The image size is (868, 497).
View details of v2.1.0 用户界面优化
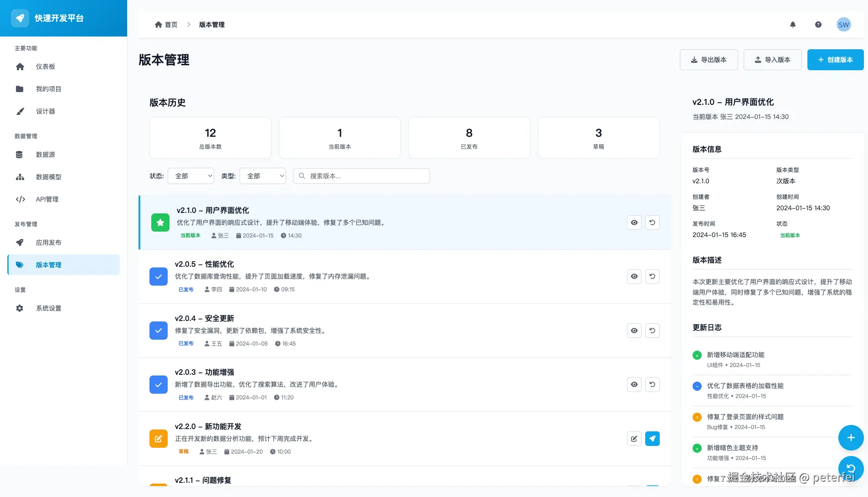coord(634,223)
